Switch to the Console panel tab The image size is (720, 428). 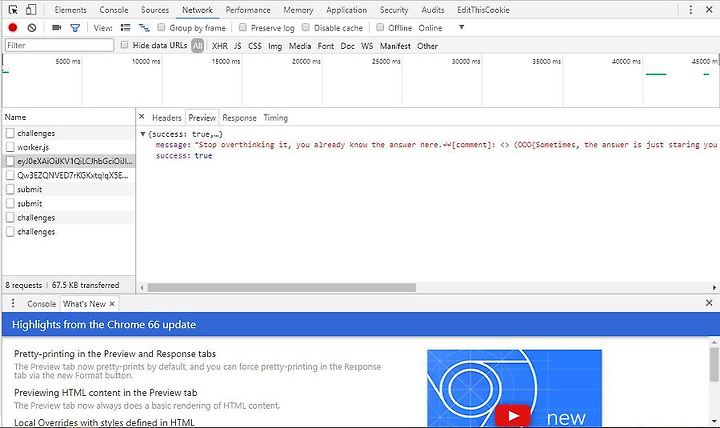pos(114,10)
